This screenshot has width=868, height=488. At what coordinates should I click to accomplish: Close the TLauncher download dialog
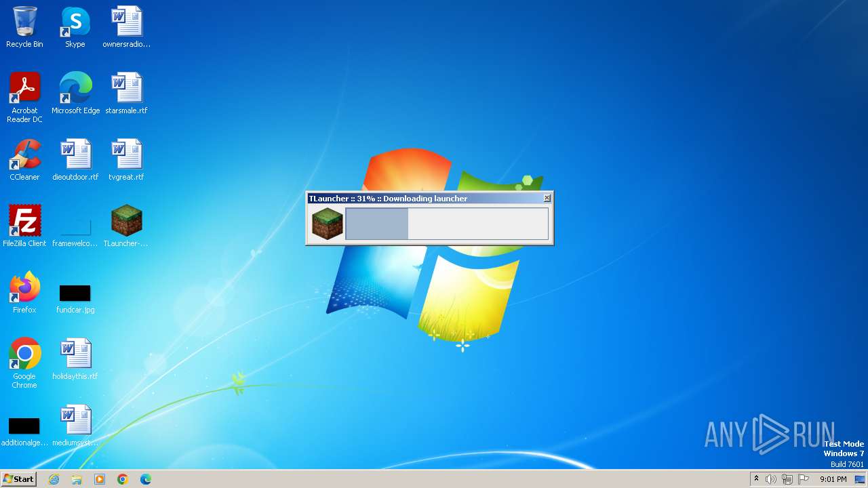pos(547,198)
